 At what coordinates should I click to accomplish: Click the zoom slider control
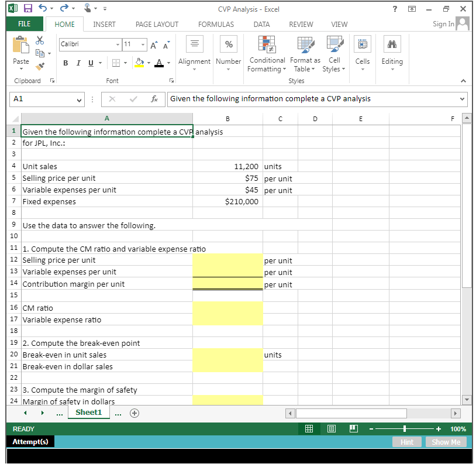(x=405, y=428)
